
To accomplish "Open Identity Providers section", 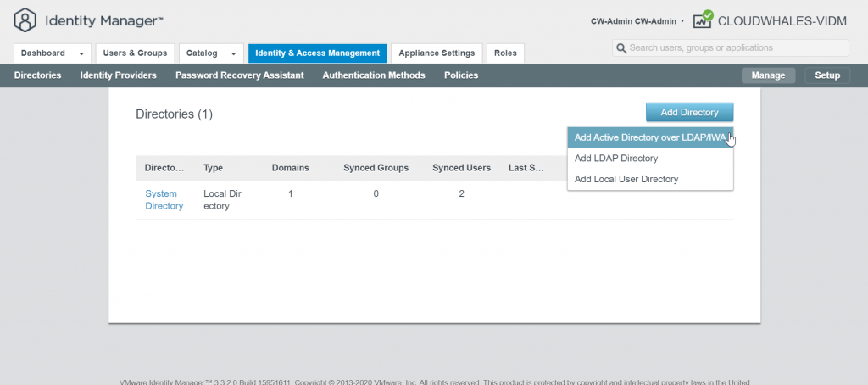I will coord(119,75).
